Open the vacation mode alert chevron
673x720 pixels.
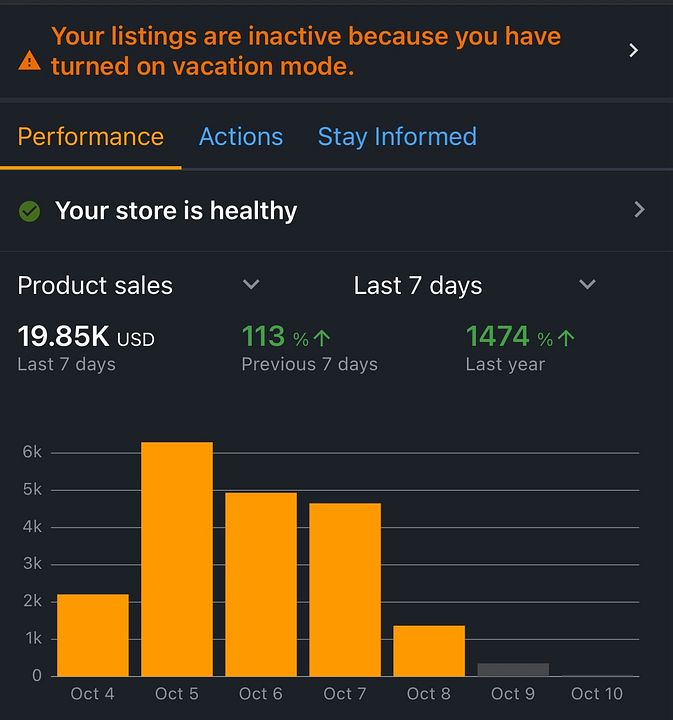[x=633, y=51]
